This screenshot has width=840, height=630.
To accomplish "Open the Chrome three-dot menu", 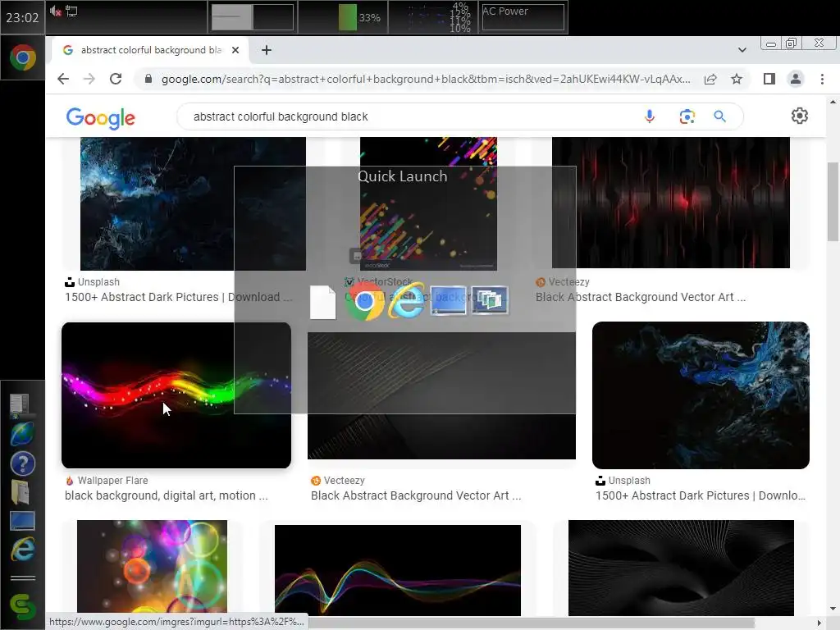I will pyautogui.click(x=822, y=80).
